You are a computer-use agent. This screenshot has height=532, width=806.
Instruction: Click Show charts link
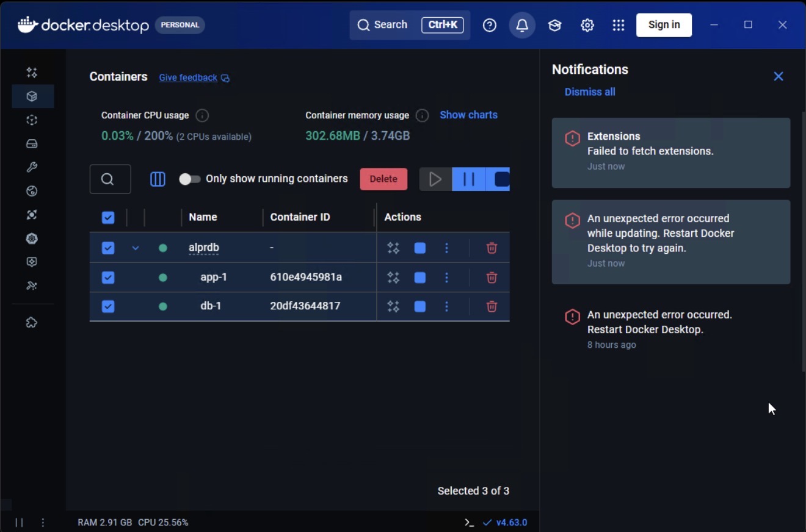click(468, 115)
